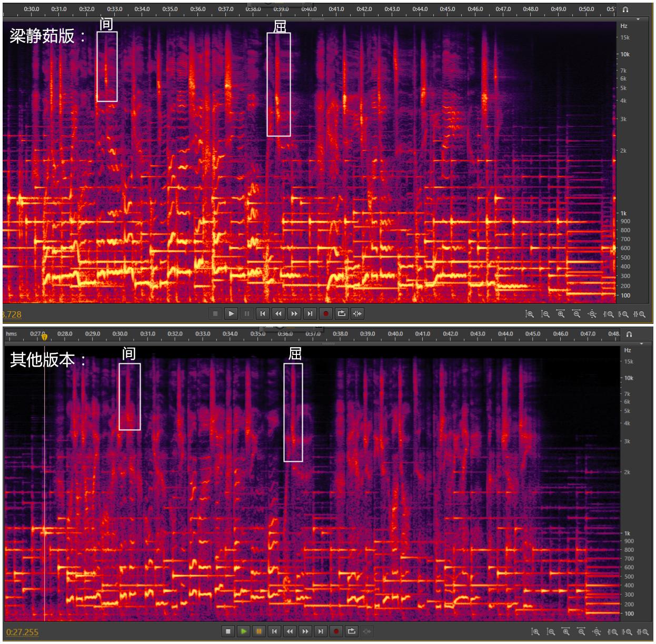Zoom in at out point, upper editor
Image resolution: width=656 pixels, height=644 pixels.
[623, 314]
